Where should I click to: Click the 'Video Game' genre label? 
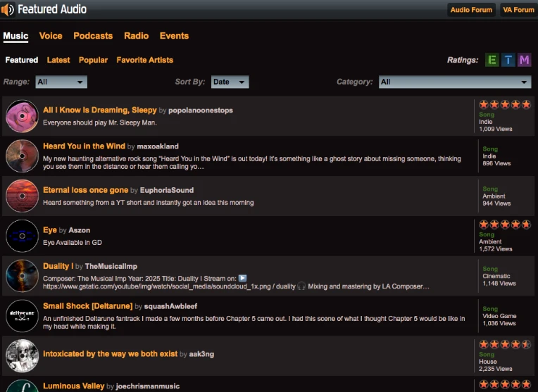pyautogui.click(x=499, y=316)
